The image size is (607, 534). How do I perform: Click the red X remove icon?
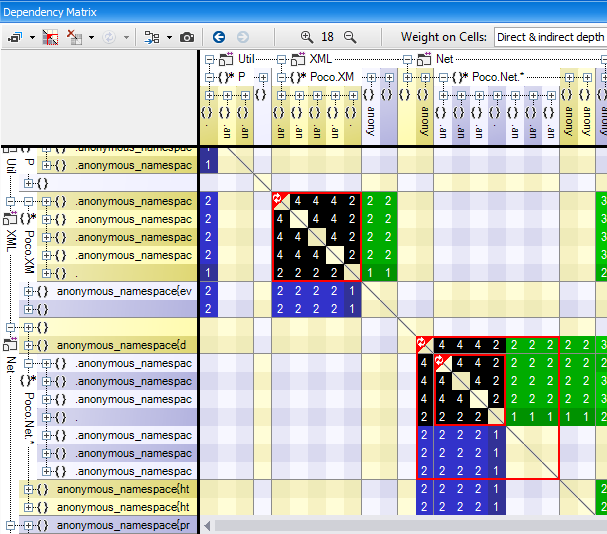(75, 37)
